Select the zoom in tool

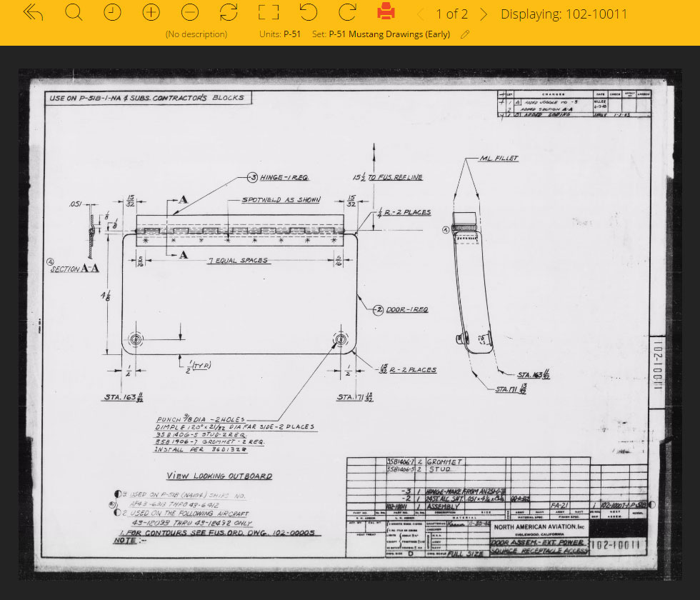(151, 13)
